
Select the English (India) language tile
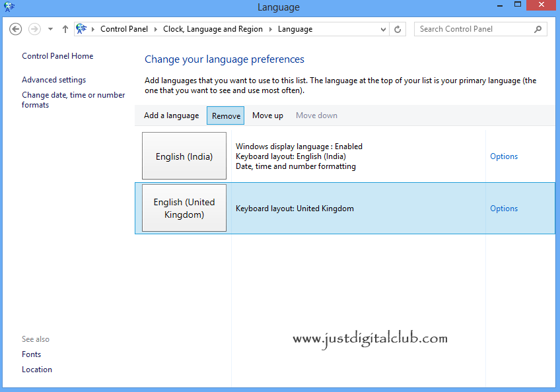pos(184,156)
